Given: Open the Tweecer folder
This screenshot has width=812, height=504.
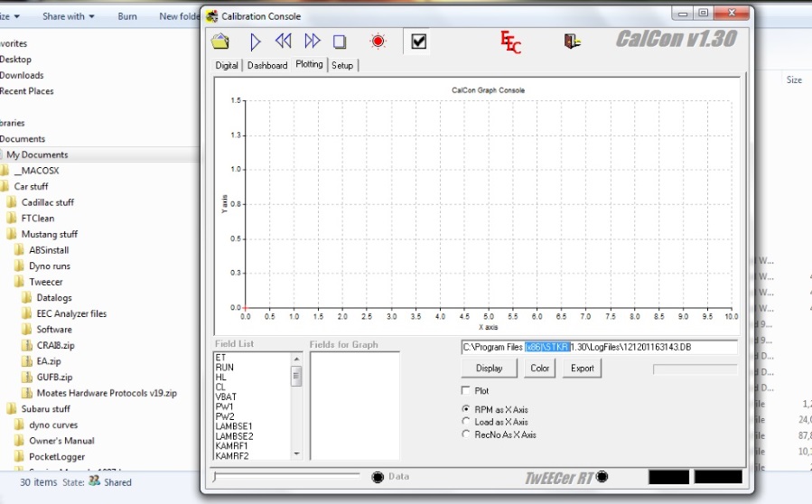Looking at the screenshot, I should [x=46, y=283].
